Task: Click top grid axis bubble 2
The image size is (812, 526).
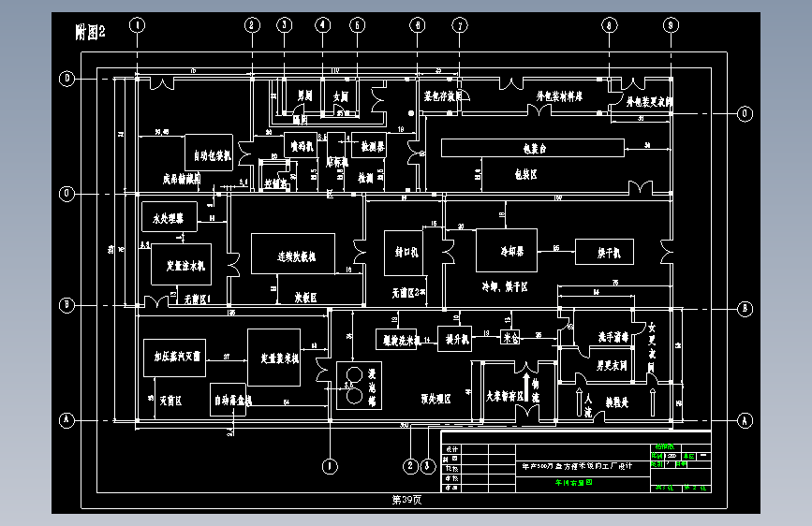Action: 252,25
